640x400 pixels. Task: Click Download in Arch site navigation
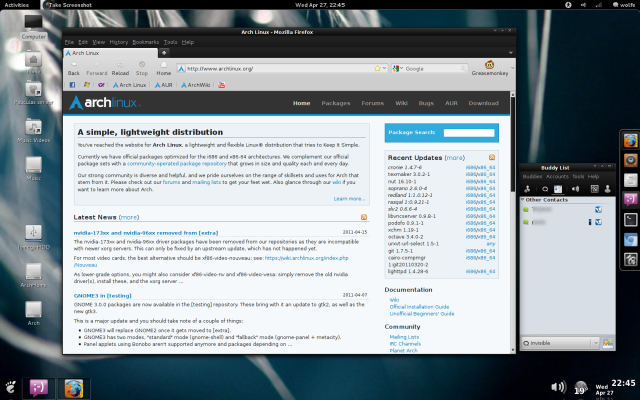click(x=484, y=103)
